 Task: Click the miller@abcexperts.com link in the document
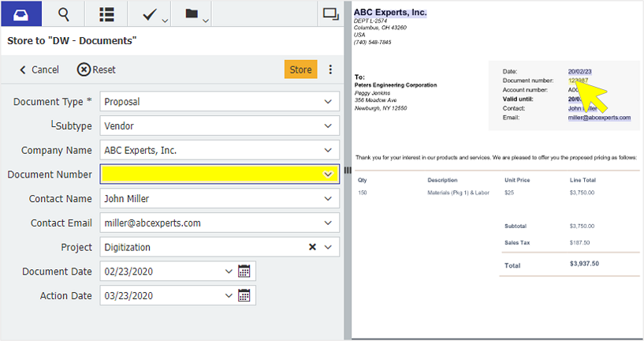(599, 118)
